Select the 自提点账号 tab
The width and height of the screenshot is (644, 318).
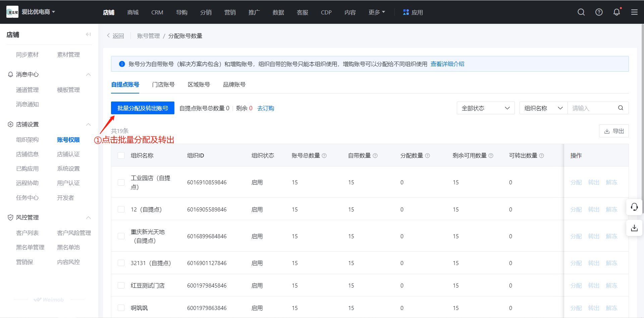[125, 84]
